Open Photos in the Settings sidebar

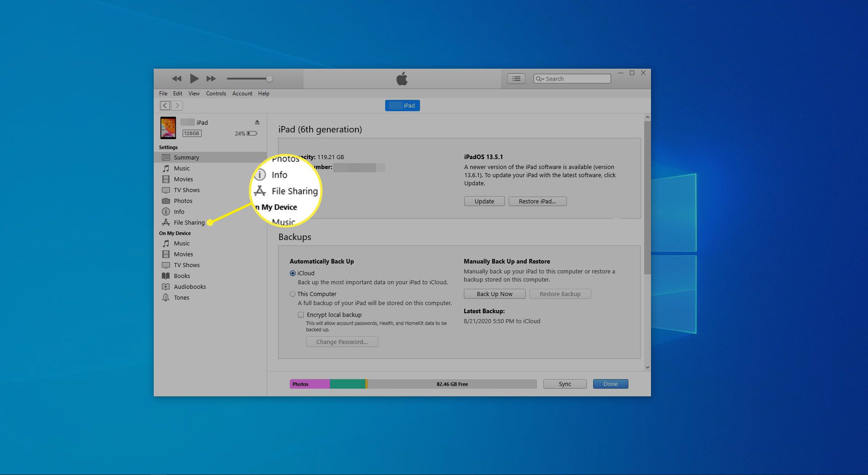(x=210, y=201)
